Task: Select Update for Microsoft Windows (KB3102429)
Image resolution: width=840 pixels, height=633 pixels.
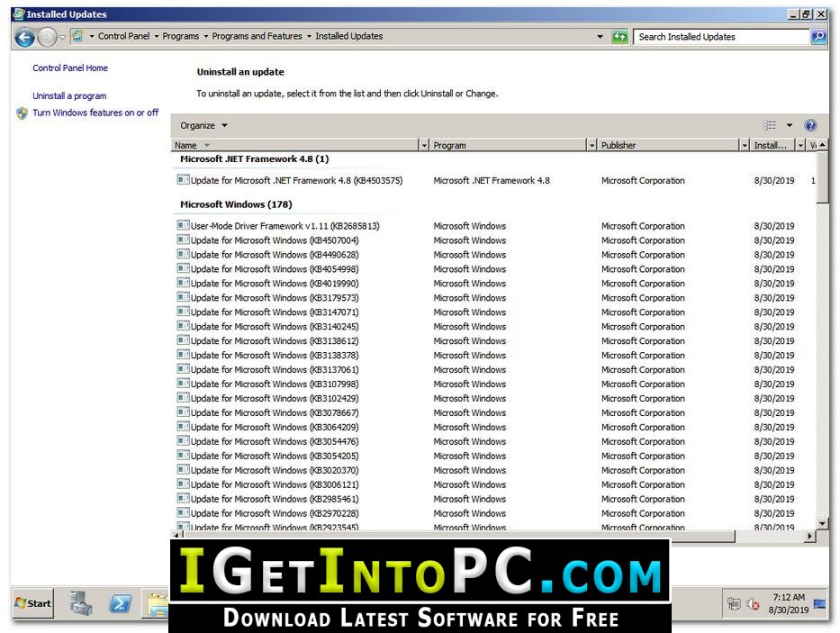Action: (275, 399)
